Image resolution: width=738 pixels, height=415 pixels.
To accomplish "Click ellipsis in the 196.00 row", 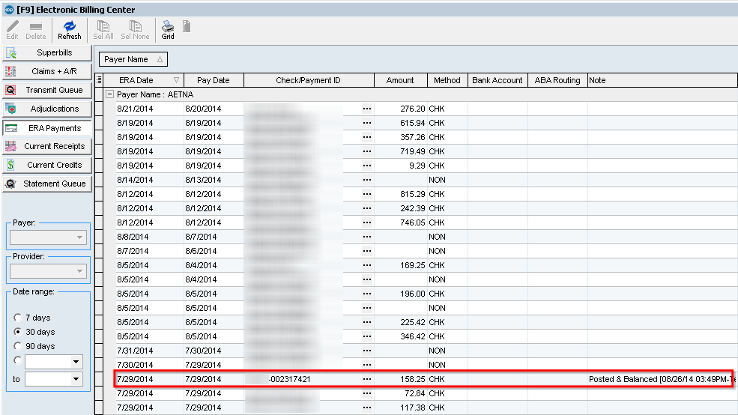I will click(367, 294).
